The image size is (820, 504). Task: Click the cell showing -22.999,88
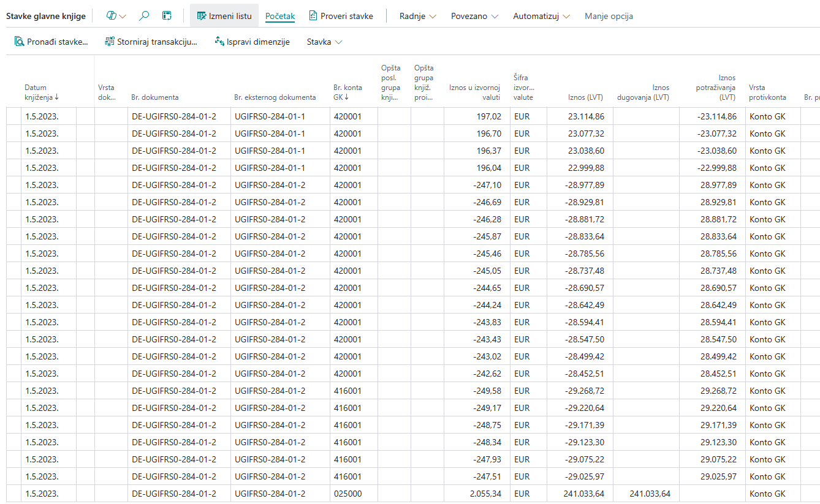[x=712, y=168]
